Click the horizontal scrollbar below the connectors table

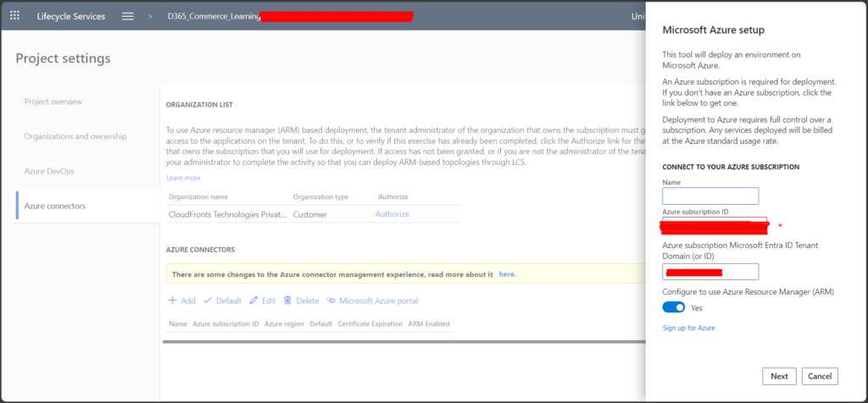(x=404, y=342)
